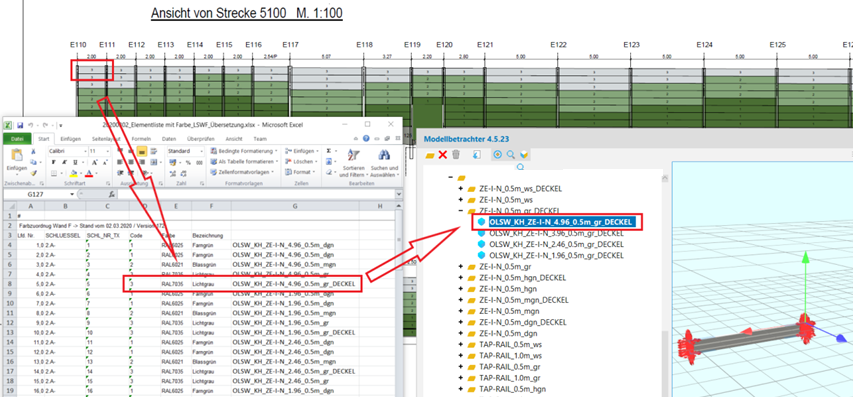Click the trash can icon in Modellbetrachter toolbar

[456, 155]
